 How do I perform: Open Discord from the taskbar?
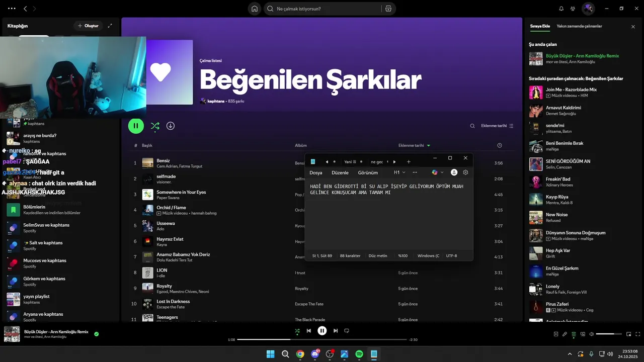[315, 354]
